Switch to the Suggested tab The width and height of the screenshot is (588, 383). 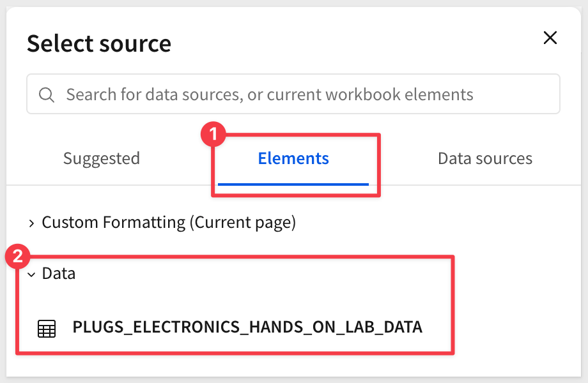coord(101,158)
